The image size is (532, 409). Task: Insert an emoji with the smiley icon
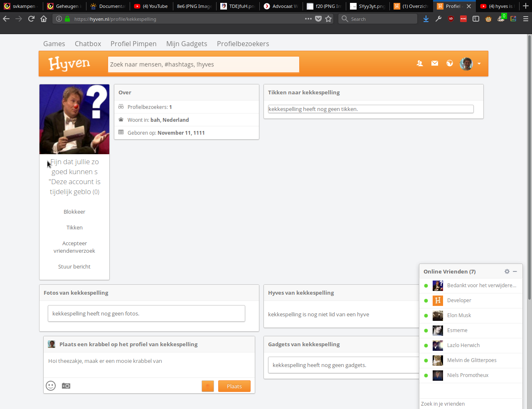tap(51, 386)
